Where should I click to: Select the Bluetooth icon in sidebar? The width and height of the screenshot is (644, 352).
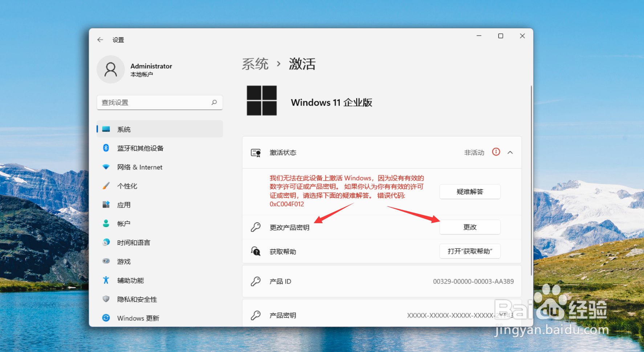coord(106,148)
